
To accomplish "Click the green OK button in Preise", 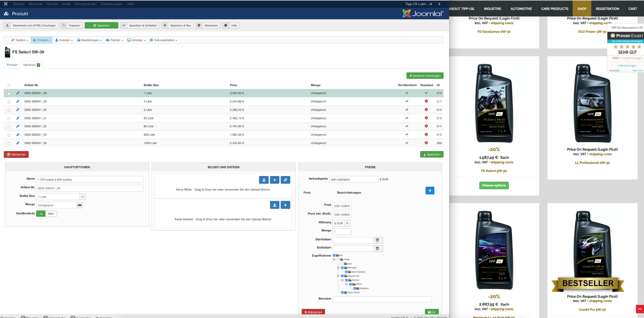I will coord(432,312).
